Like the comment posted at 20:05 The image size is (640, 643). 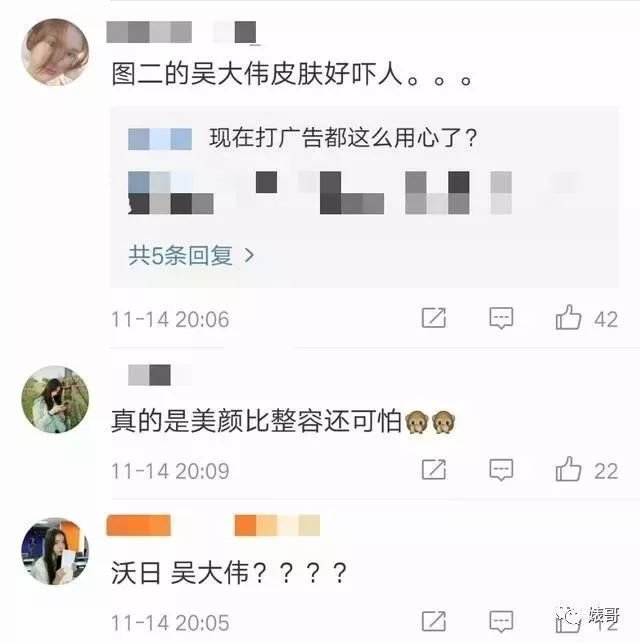point(568,621)
